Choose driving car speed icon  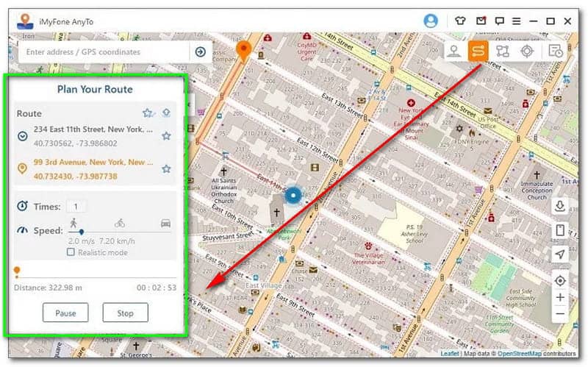[165, 224]
